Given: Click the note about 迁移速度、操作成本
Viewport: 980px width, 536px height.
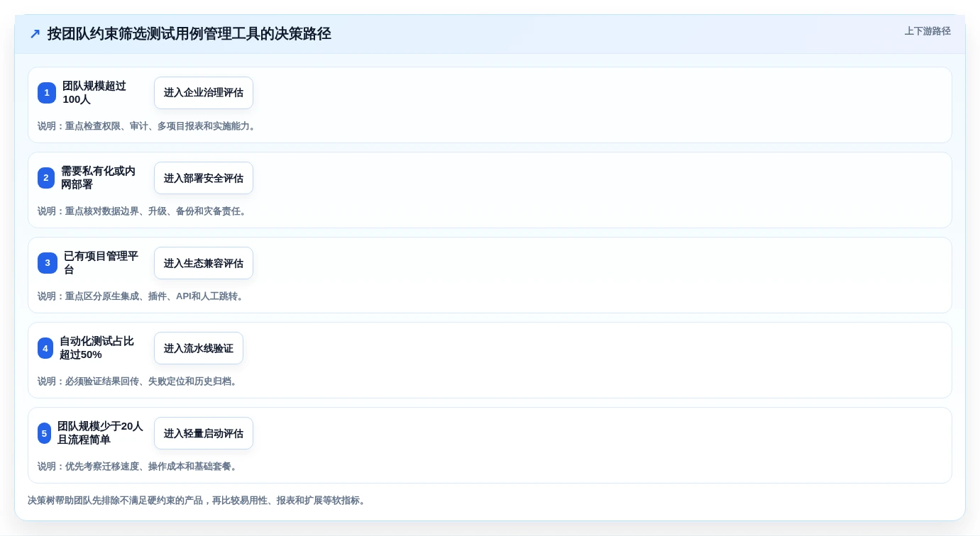Looking at the screenshot, I should 138,467.
